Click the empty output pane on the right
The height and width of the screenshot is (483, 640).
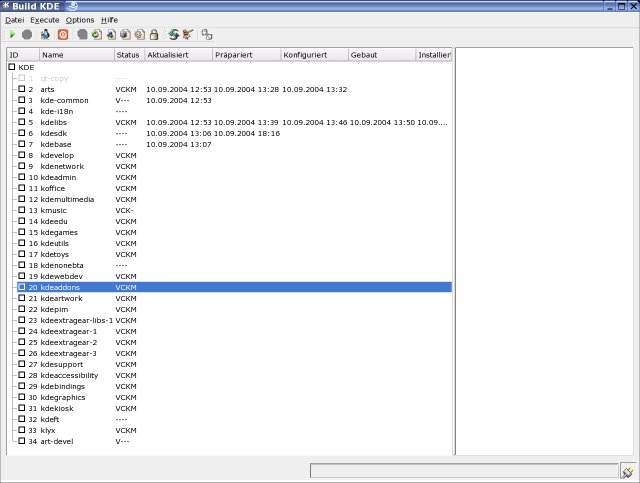(x=544, y=251)
